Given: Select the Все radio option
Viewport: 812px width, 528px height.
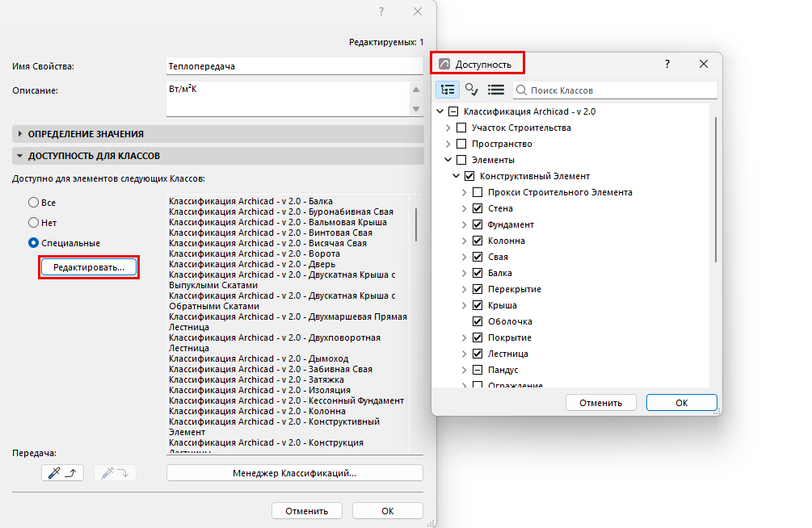Looking at the screenshot, I should click(34, 203).
